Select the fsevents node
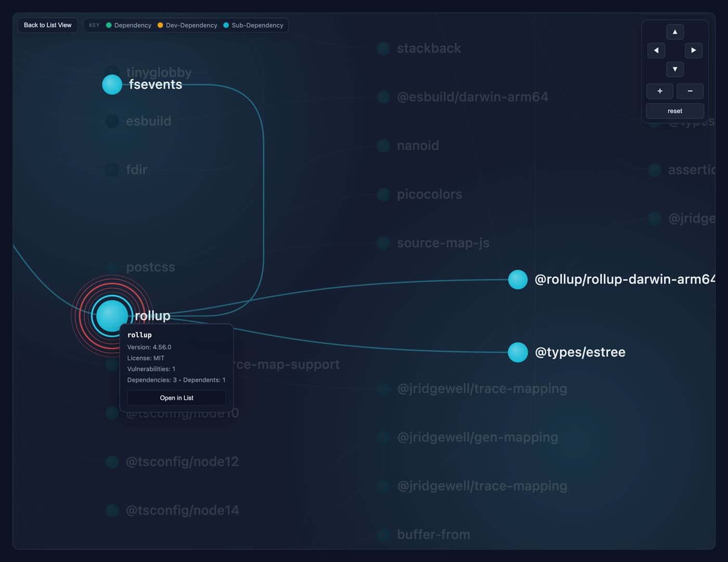The height and width of the screenshot is (562, 728). (x=112, y=84)
